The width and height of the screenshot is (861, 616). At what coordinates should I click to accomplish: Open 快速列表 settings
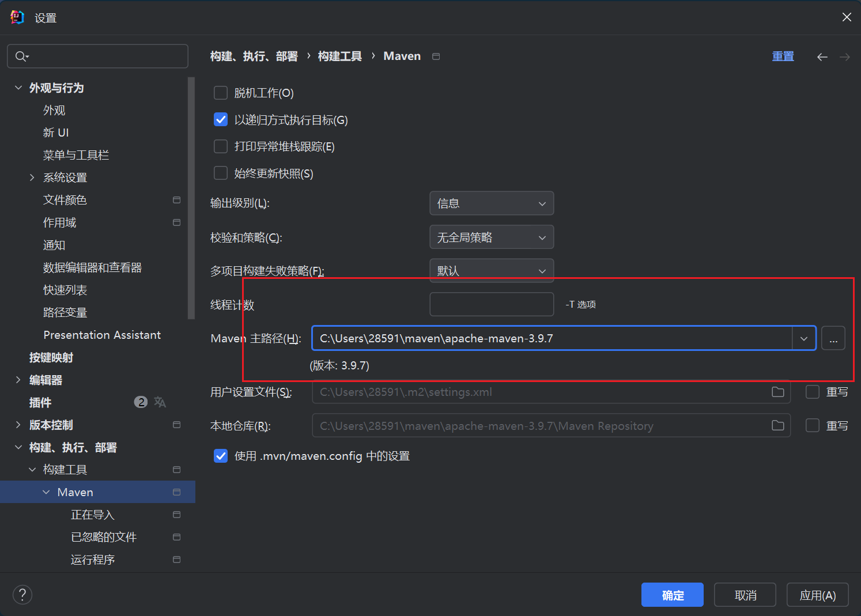pyautogui.click(x=65, y=290)
